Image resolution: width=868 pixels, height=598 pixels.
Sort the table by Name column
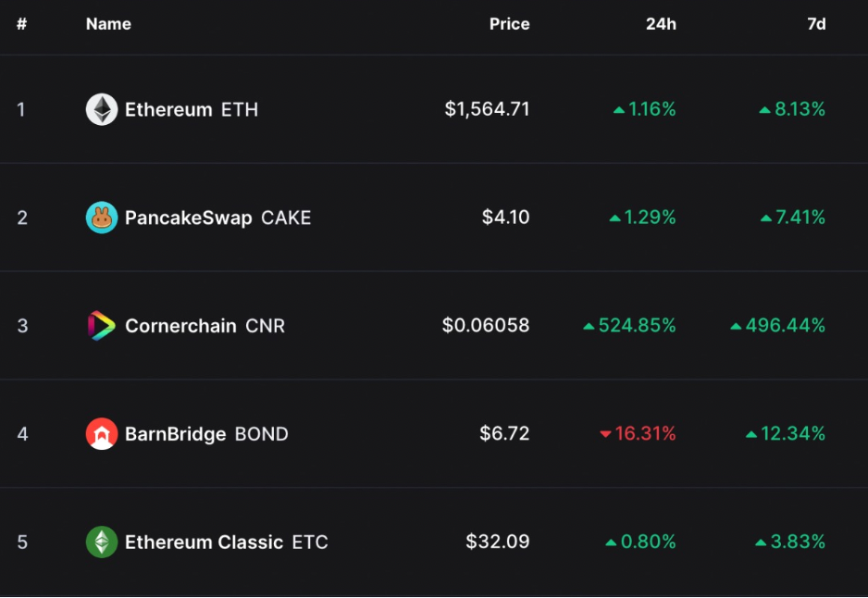tap(108, 24)
